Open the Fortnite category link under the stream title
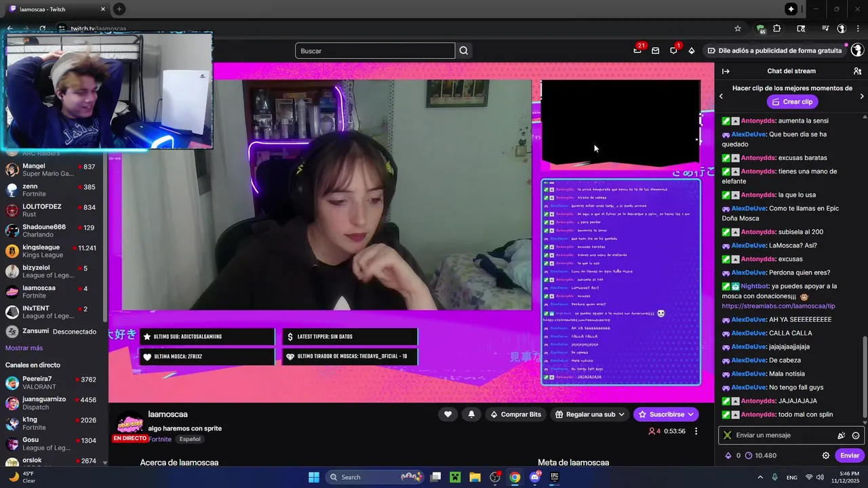Viewport: 868px width, 488px height. coord(160,439)
